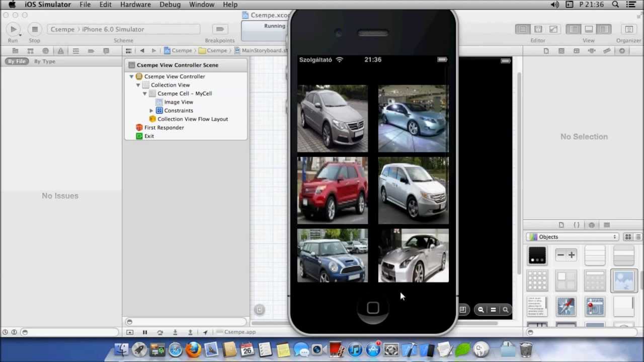Screen dimensions: 644x362
Task: Collapse Csempe Cell - MyCell row
Action: coord(145,94)
